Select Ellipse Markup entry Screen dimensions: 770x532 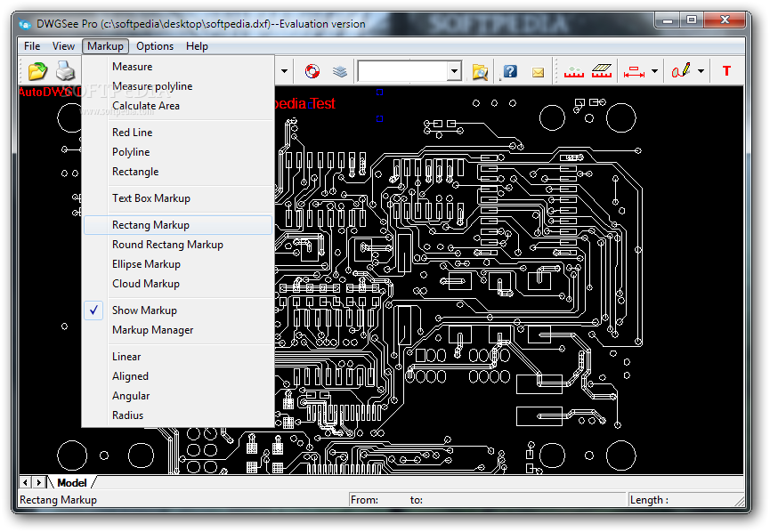(178, 264)
